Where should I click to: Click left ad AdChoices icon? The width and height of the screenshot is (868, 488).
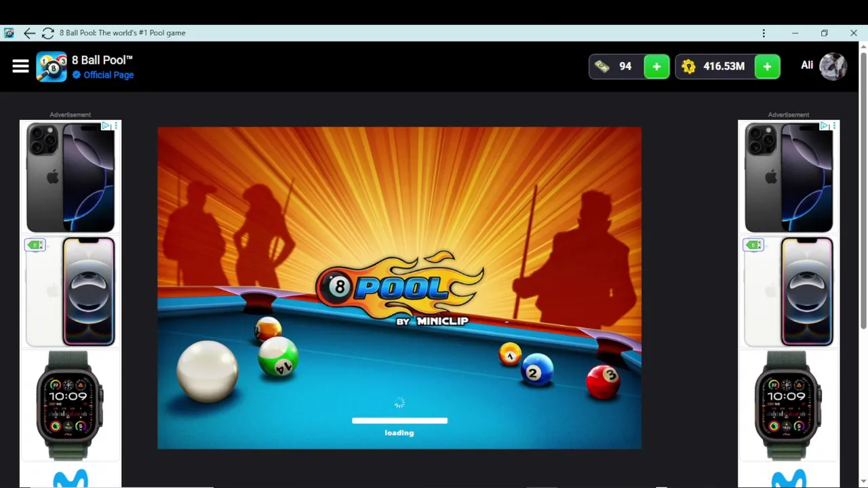pos(106,126)
